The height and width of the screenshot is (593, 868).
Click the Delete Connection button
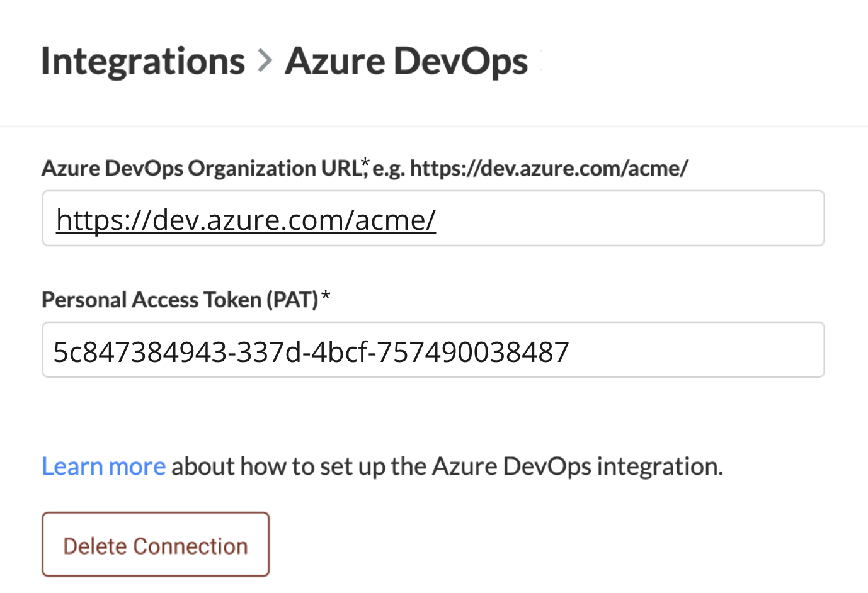(156, 545)
